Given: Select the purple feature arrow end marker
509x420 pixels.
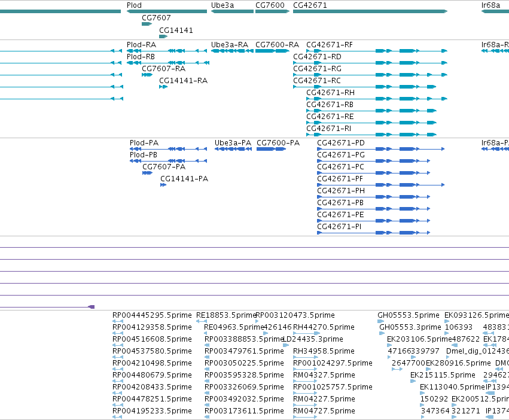Looking at the screenshot, I should coord(92,307).
